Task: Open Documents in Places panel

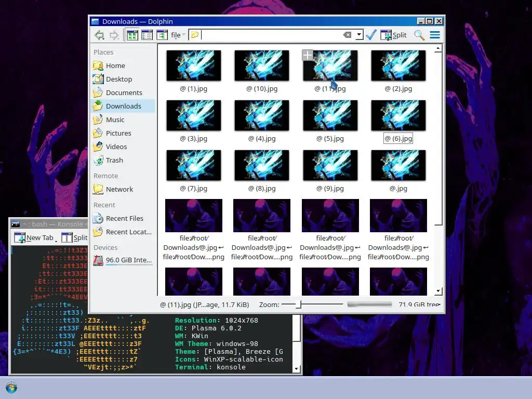Action: pyautogui.click(x=123, y=92)
